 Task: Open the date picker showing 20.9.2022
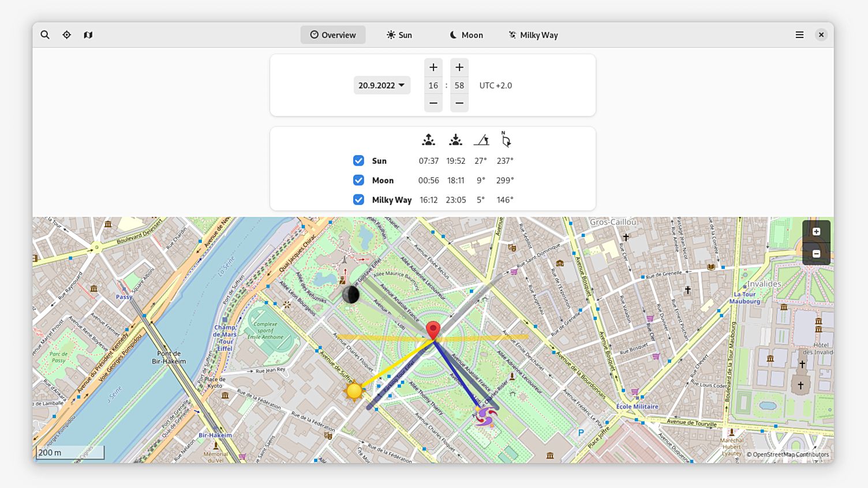(381, 85)
